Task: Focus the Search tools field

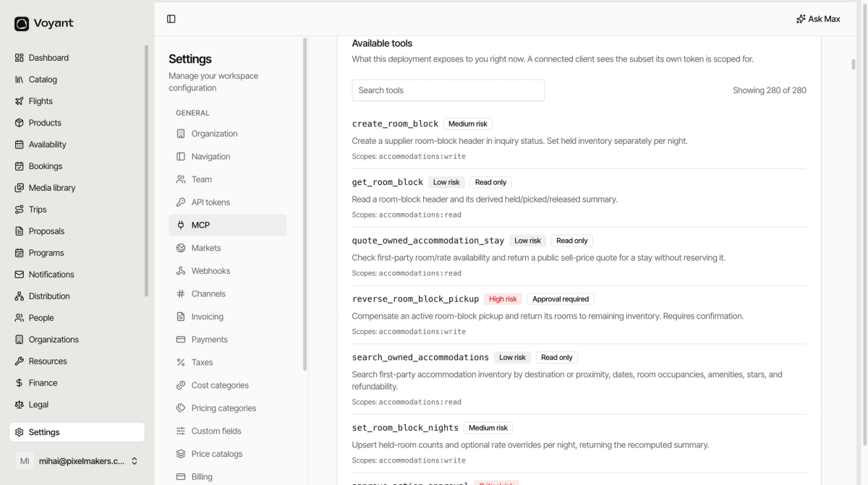Action: coord(448,90)
